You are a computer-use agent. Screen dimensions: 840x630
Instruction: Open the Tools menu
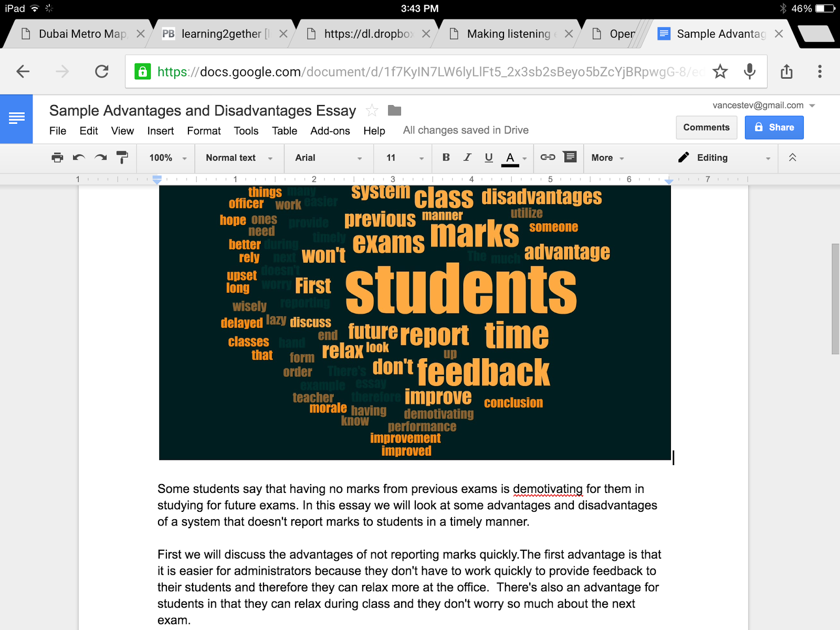click(x=246, y=131)
